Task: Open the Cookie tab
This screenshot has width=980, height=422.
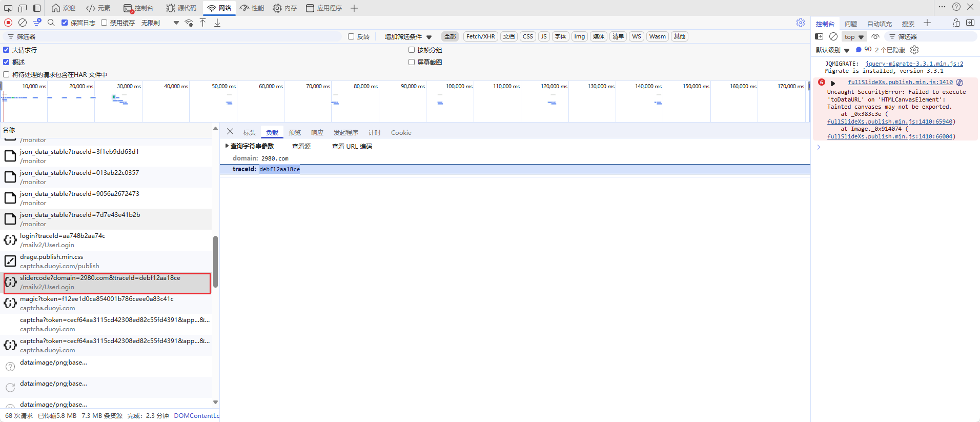Action: 401,132
